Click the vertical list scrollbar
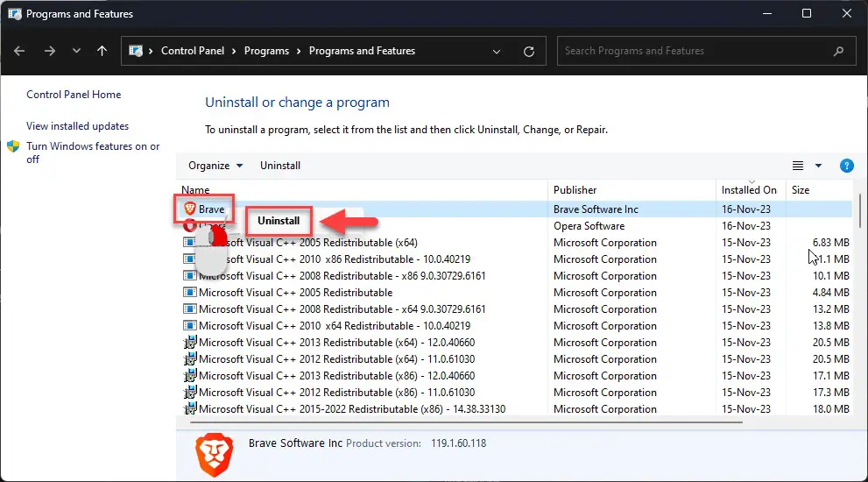 [x=860, y=210]
